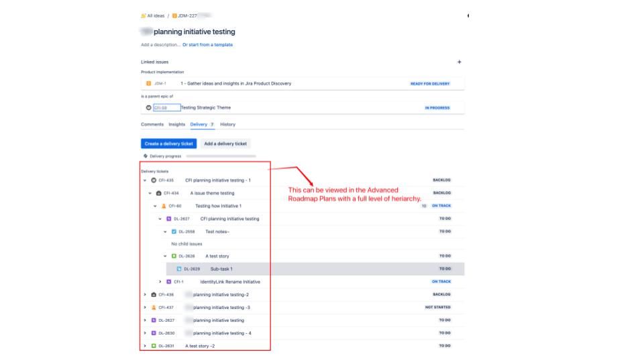Open the Testing Strategic Theme issue
Image resolution: width=644 pixels, height=362 pixels.
click(206, 107)
